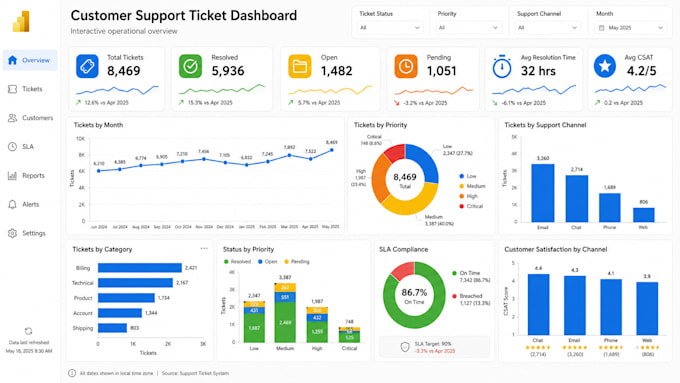680x383 pixels.
Task: Select the Email bar in Support Channel chart
Action: pyautogui.click(x=543, y=193)
